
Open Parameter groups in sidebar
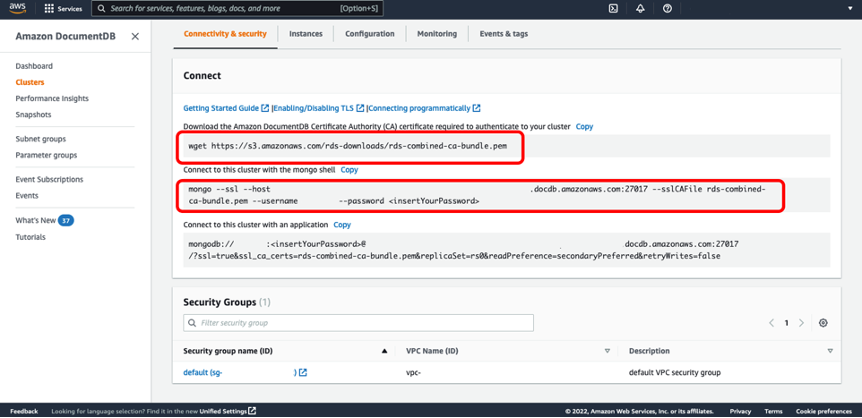tap(46, 155)
